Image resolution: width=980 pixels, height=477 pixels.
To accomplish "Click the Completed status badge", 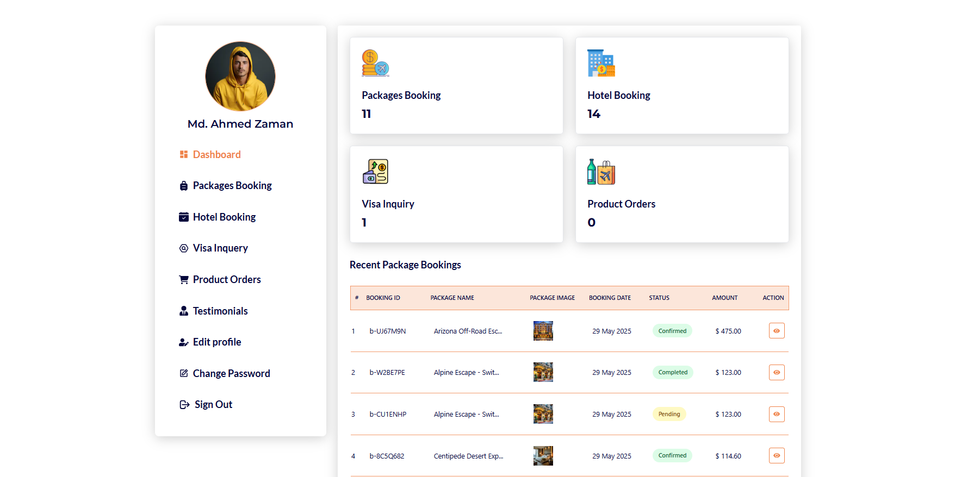I will pos(673,372).
